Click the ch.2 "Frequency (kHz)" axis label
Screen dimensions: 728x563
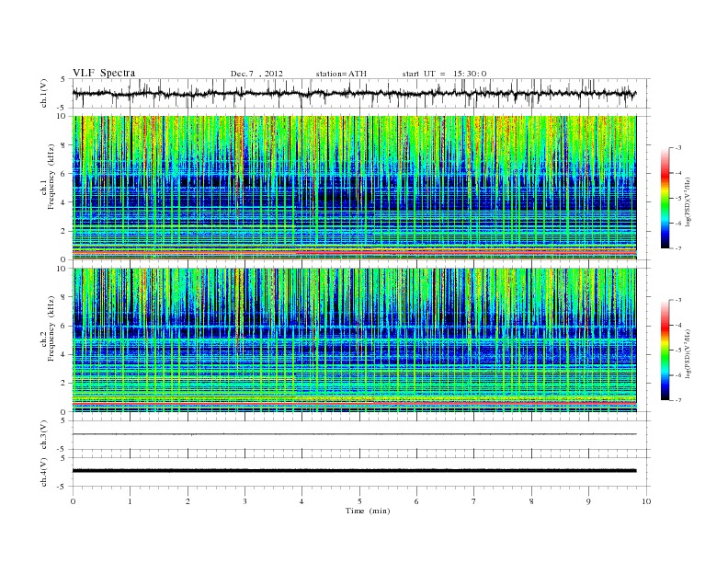(51, 327)
